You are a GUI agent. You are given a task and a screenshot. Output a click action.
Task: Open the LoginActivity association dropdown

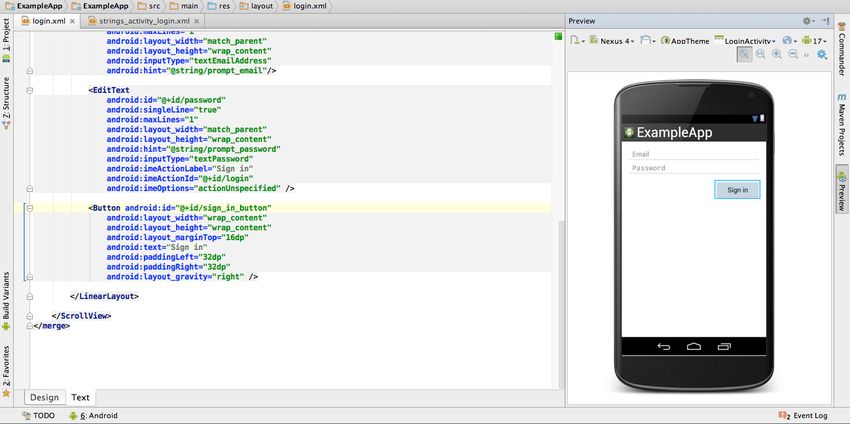point(745,41)
